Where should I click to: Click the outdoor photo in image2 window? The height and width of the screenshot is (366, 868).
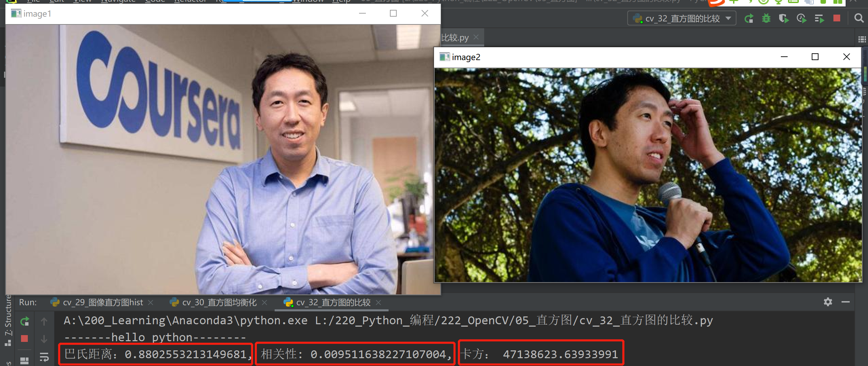[x=648, y=175]
